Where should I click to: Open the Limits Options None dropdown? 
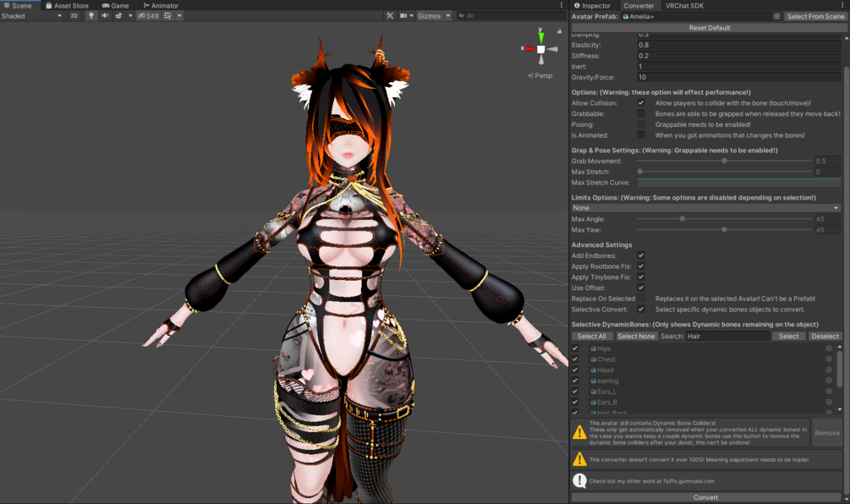click(706, 208)
